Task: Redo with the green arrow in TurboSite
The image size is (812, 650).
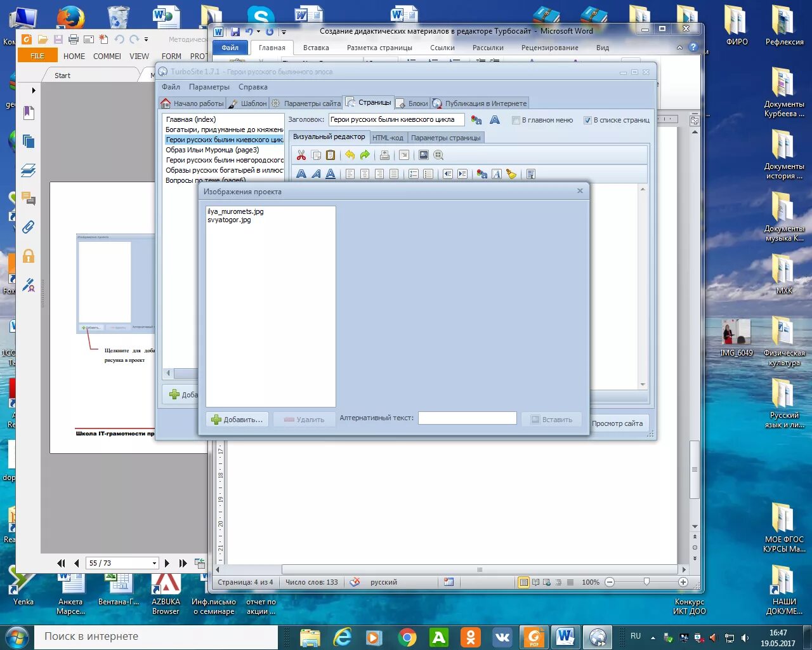Action: coord(365,155)
